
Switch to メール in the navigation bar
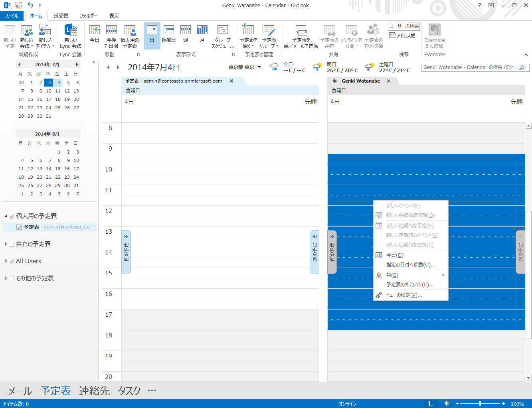pos(20,391)
